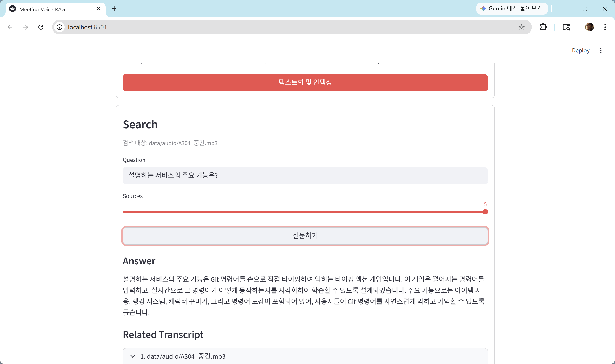Click the Meeting Voice RAG tab favicon
This screenshot has width=615, height=364.
tap(12, 9)
